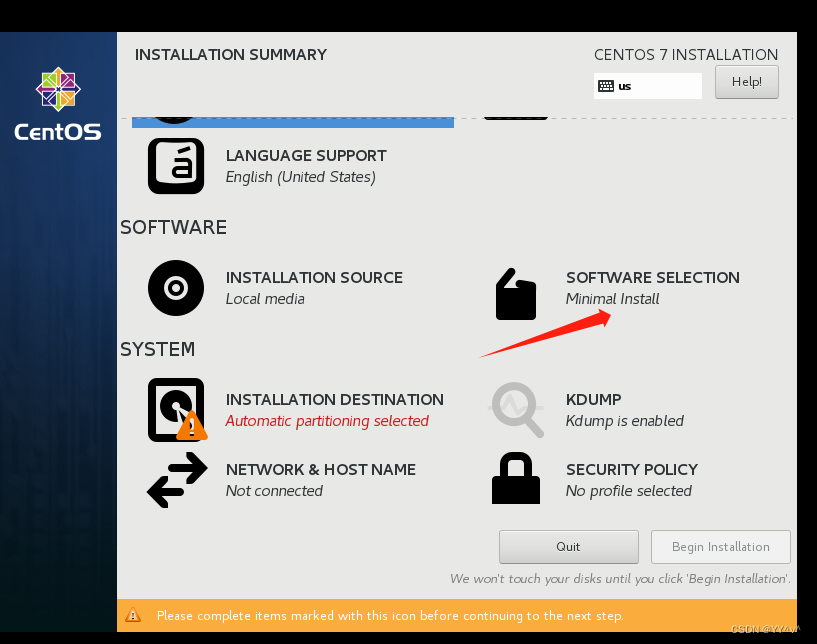Click 'Not connected' status text
This screenshot has width=817, height=644.
coord(274,491)
